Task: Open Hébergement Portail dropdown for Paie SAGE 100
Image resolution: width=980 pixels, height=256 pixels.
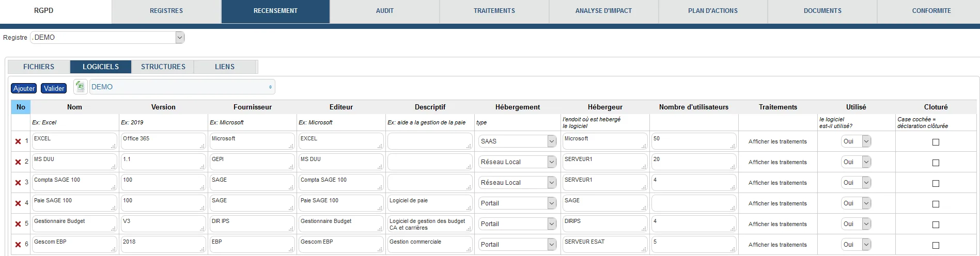Action: [x=517, y=203]
